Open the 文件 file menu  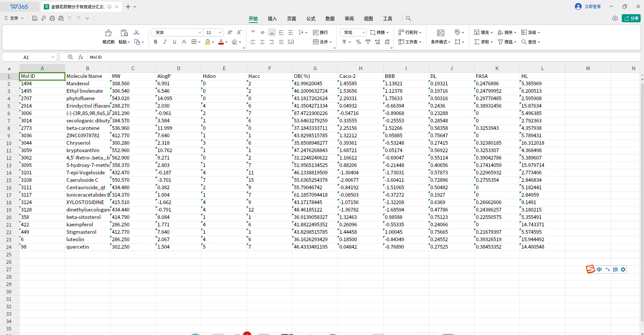point(14,18)
